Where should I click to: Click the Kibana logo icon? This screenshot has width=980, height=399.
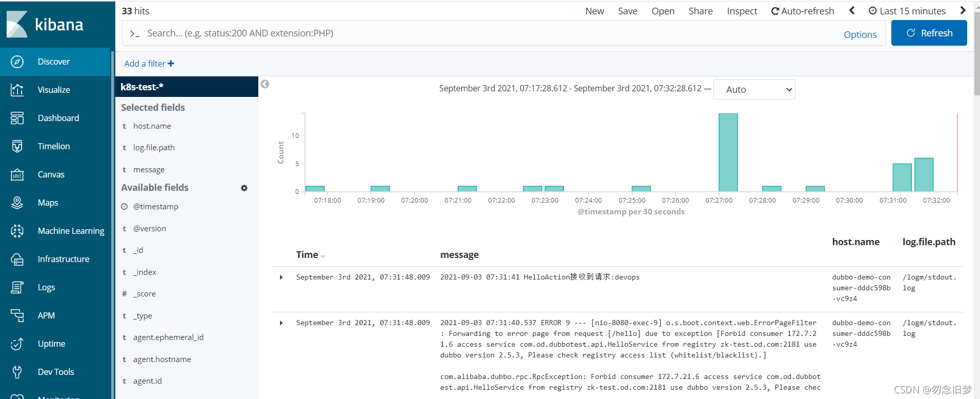pos(17,24)
